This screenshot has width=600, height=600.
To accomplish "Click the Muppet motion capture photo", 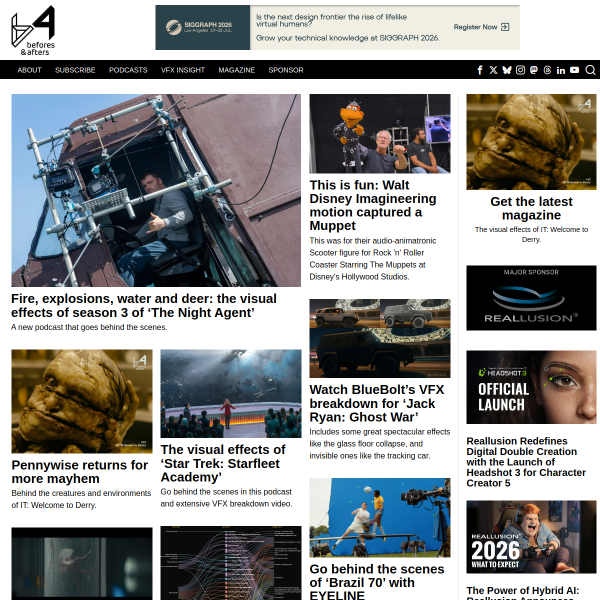I will click(380, 134).
